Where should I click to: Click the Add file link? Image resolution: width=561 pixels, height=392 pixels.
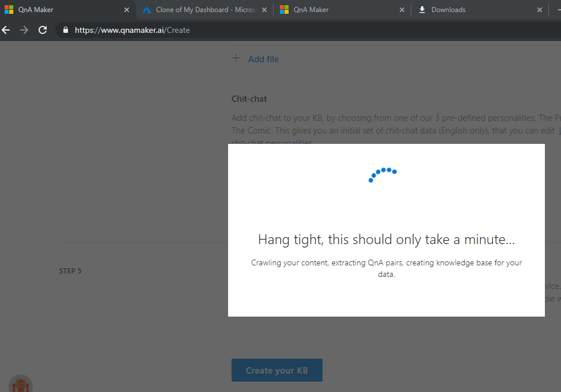[263, 59]
